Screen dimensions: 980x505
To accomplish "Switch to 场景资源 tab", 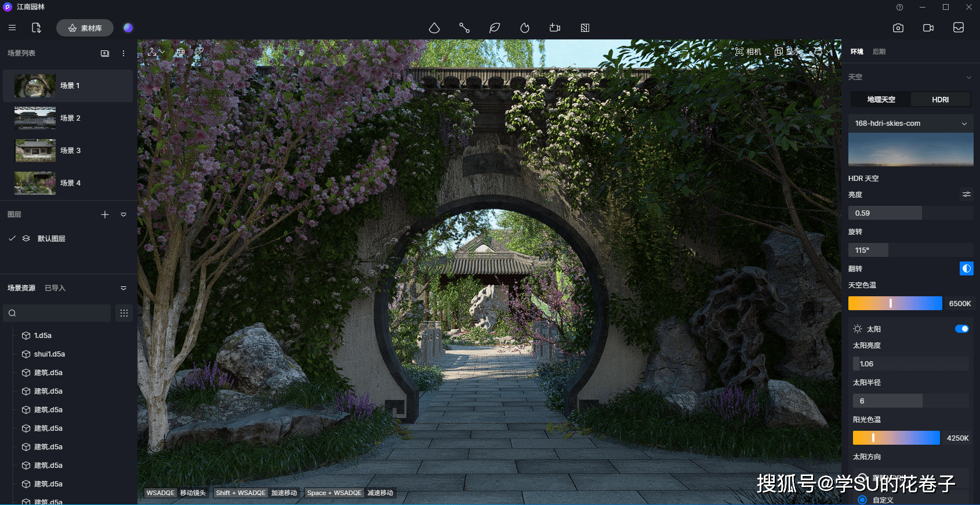I will [x=21, y=288].
